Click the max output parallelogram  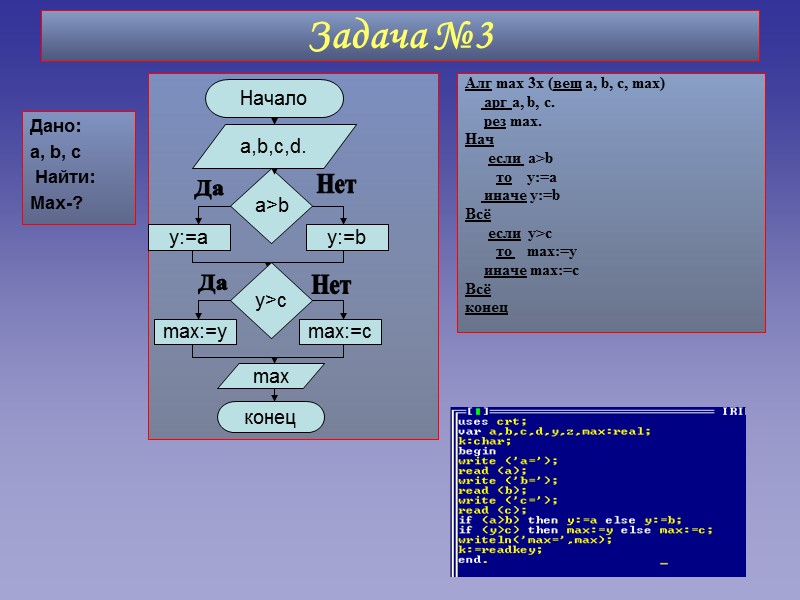(x=273, y=376)
